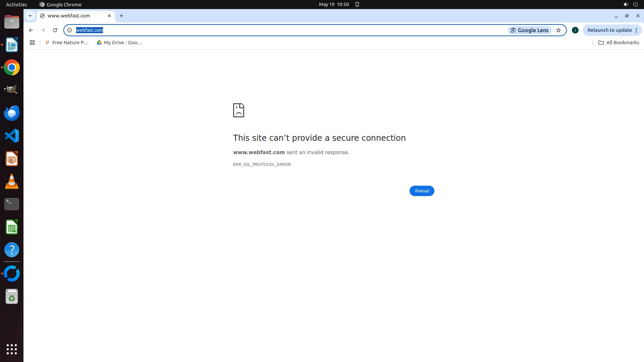Expand the tab search dropdown arrow
The height and width of the screenshot is (362, 644).
(x=30, y=16)
